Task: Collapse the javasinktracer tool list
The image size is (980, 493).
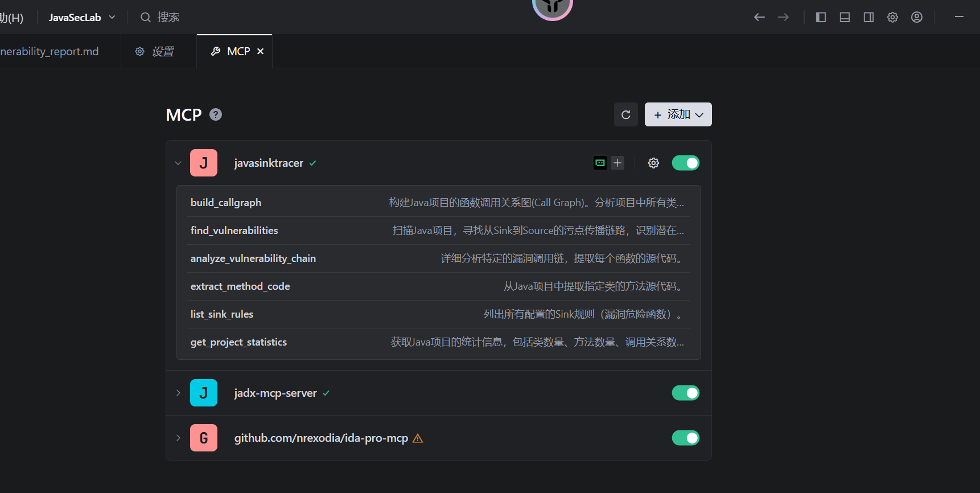Action: coord(178,163)
